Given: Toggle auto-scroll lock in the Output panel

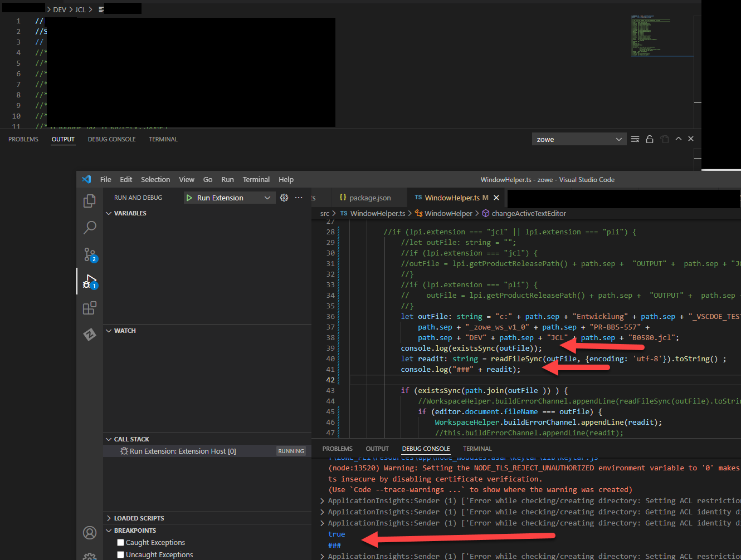Looking at the screenshot, I should click(x=649, y=139).
